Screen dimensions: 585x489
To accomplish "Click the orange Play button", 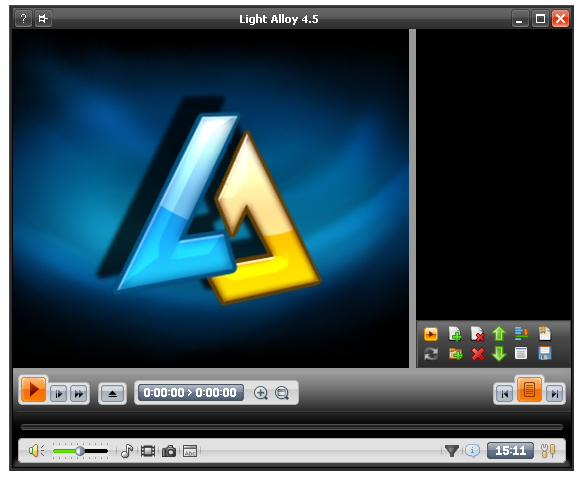I will [x=33, y=390].
